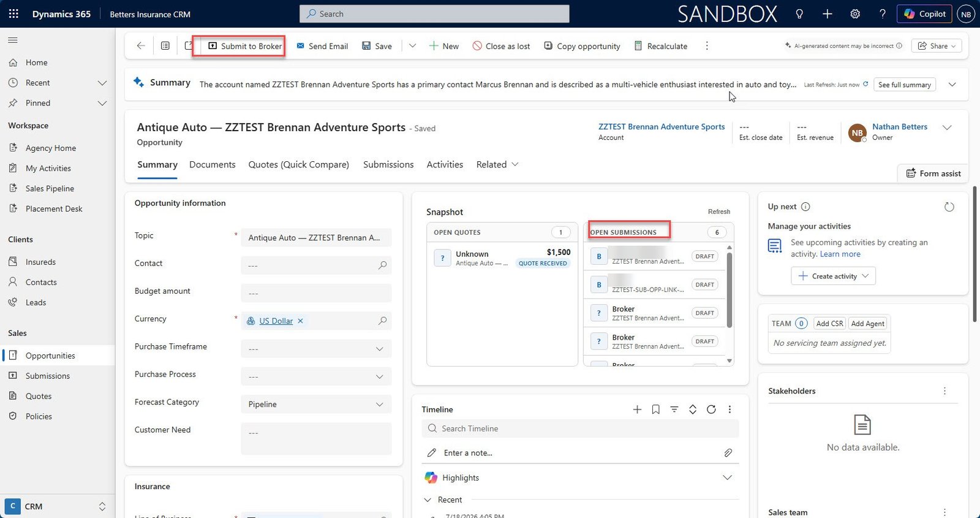Refresh the AI summary icon
This screenshot has height=518, width=980.
click(x=865, y=85)
